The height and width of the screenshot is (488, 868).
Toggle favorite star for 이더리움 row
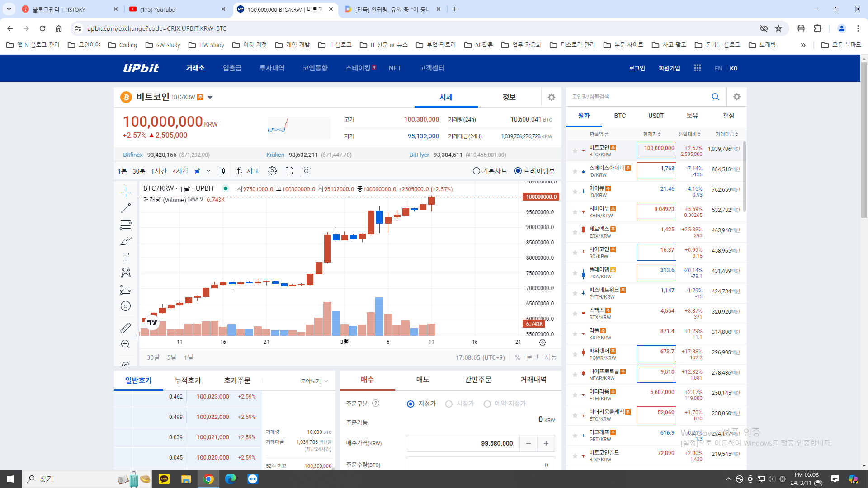tap(575, 395)
